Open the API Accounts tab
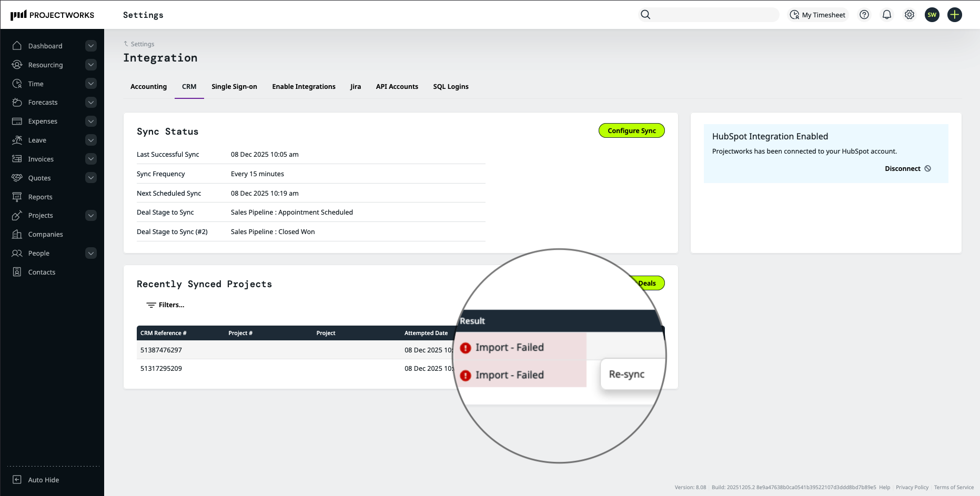980x496 pixels. click(397, 87)
